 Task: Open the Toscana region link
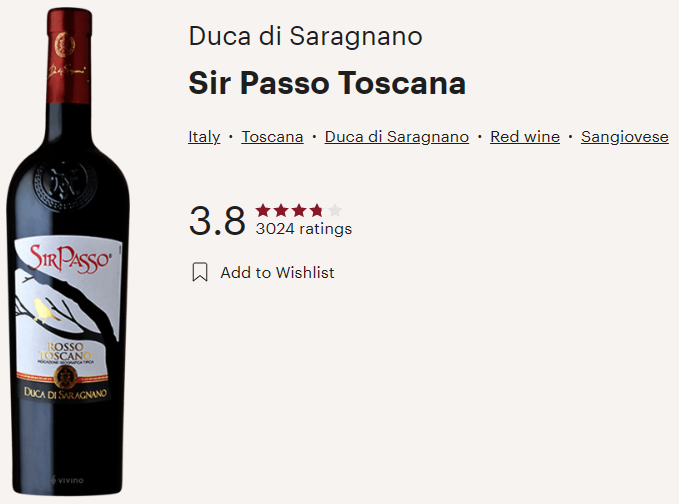coord(272,137)
